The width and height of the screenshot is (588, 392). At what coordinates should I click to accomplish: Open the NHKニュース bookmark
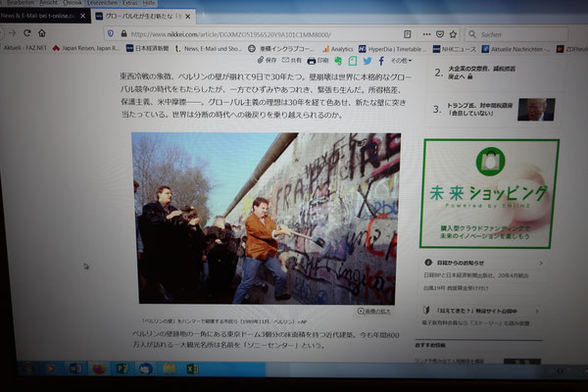(455, 49)
